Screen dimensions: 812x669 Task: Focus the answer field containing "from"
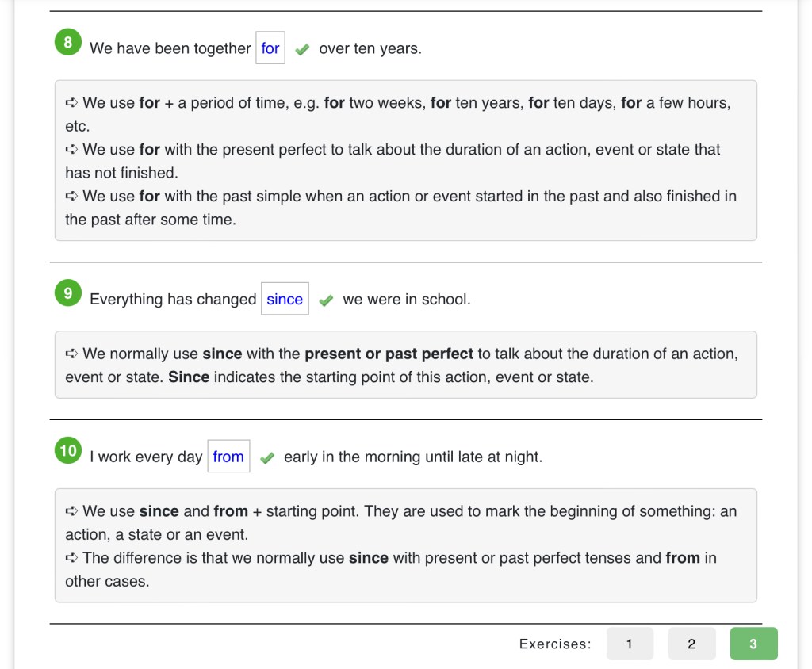[228, 457]
